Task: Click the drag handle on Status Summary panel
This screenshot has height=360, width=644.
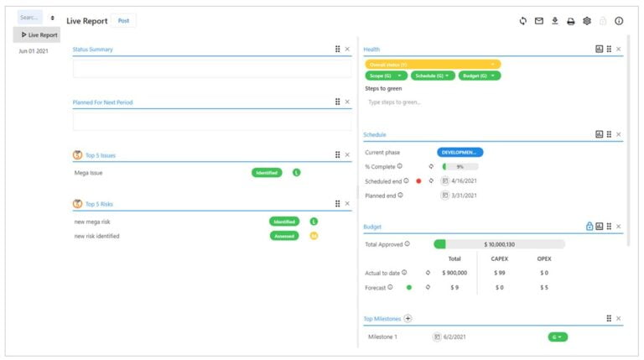Action: coord(338,49)
